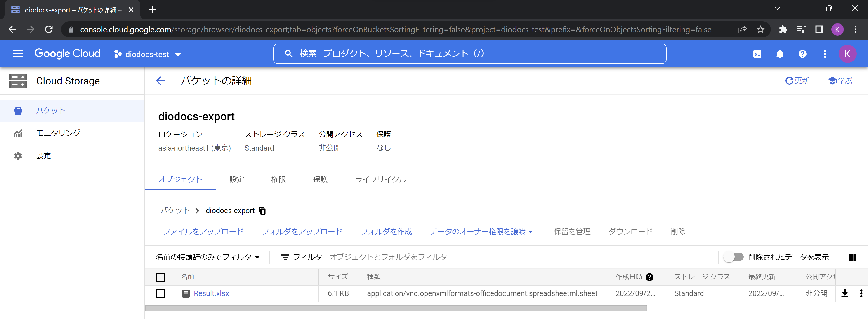868x319 pixels.
Task: Click the browser back button
Action: (x=12, y=30)
